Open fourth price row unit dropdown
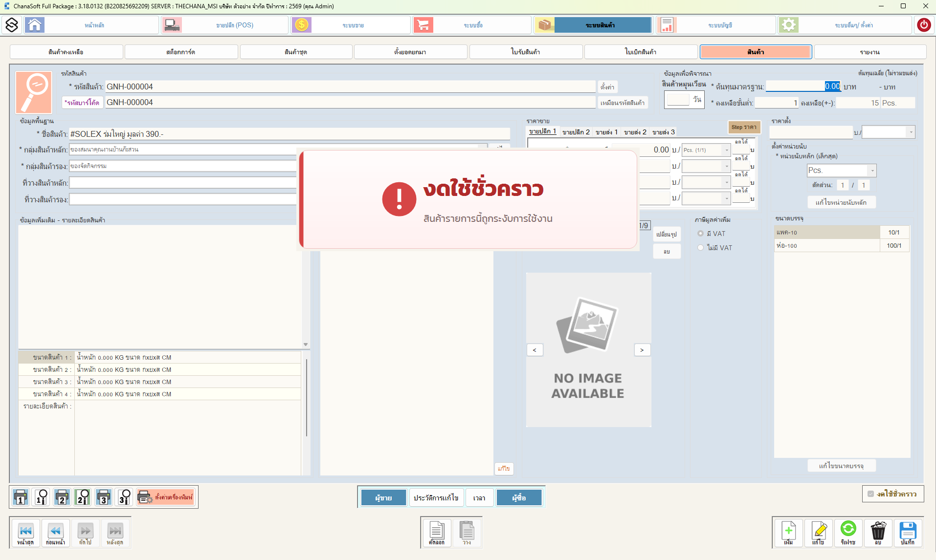Screen dimensions: 936x560 click(726, 198)
